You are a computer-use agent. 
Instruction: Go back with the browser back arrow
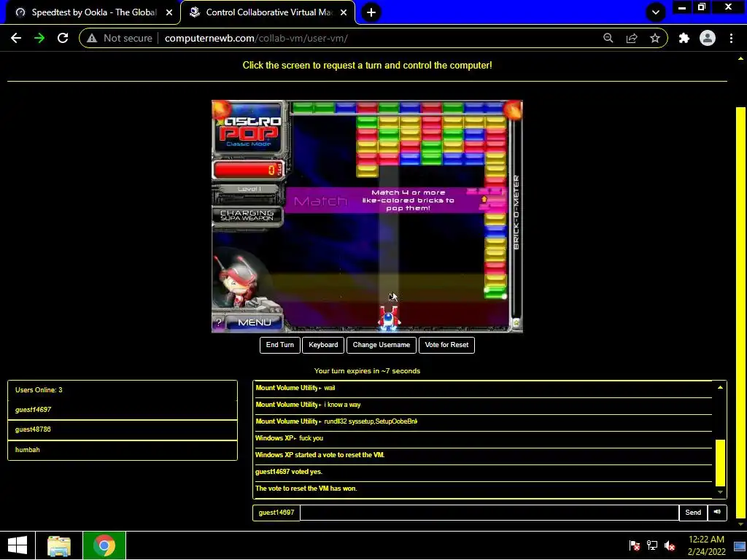click(x=16, y=38)
